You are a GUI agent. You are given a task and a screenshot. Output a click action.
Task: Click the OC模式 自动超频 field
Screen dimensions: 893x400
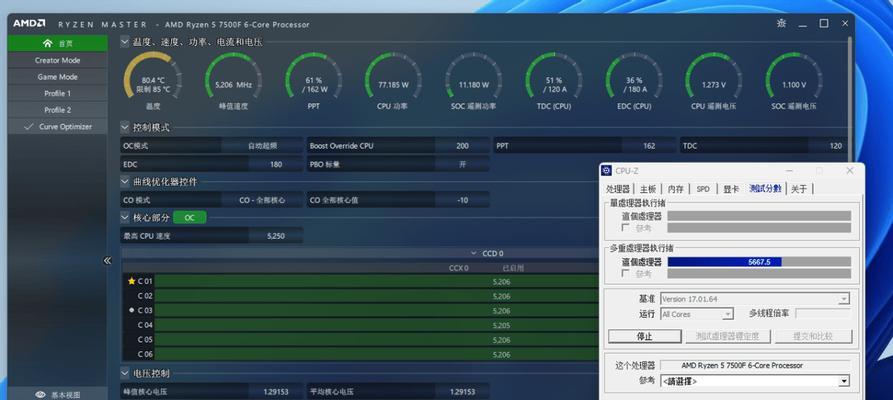212,146
